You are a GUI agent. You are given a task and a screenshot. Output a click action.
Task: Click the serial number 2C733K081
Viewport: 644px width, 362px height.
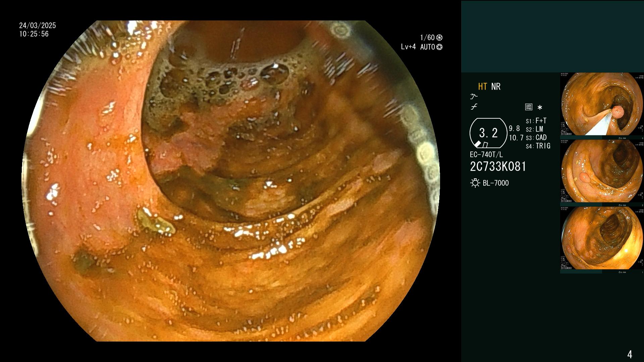(x=498, y=167)
